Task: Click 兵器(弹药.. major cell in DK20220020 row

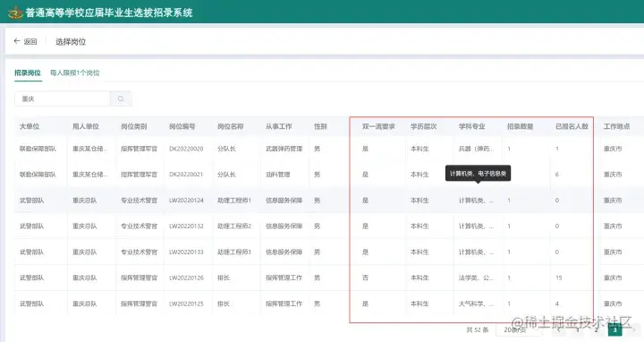Action: (x=477, y=149)
